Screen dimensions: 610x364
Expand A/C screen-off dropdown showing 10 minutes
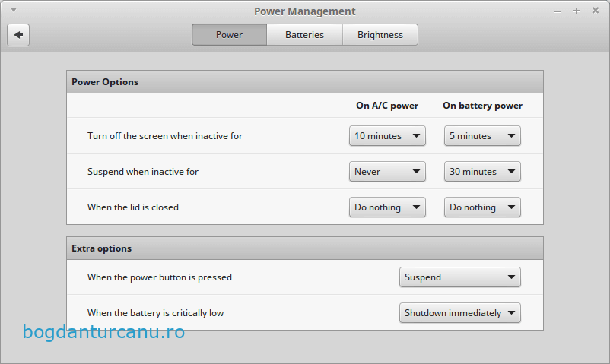387,136
